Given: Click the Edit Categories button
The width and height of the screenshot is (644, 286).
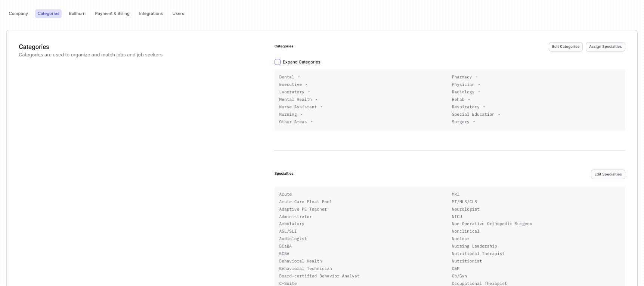Looking at the screenshot, I should click(x=565, y=47).
